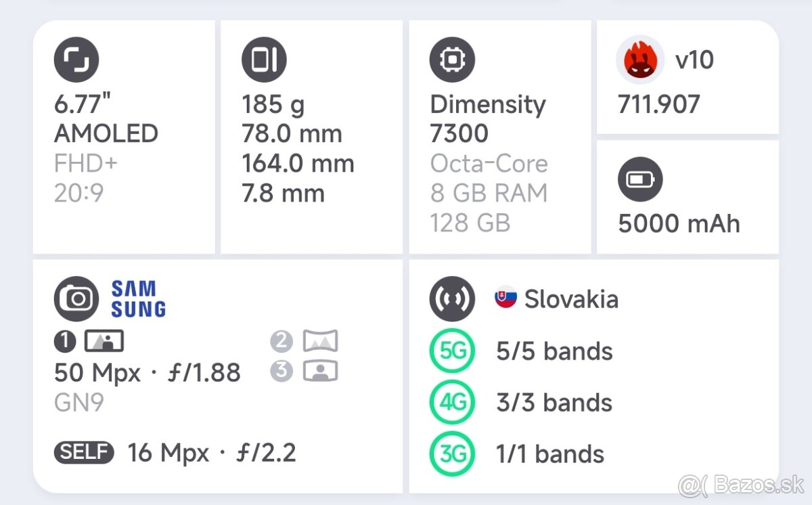
Task: Select main camera number 1
Action: pyautogui.click(x=65, y=342)
